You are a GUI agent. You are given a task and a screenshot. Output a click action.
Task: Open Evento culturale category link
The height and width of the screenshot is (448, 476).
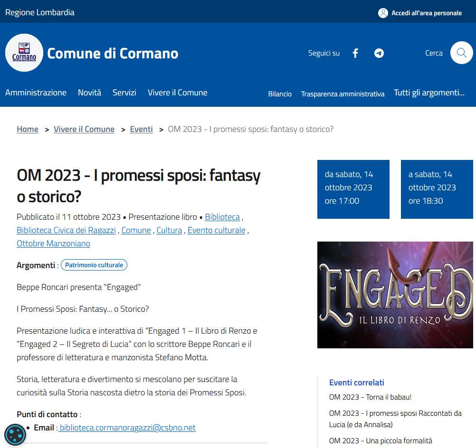(x=217, y=230)
